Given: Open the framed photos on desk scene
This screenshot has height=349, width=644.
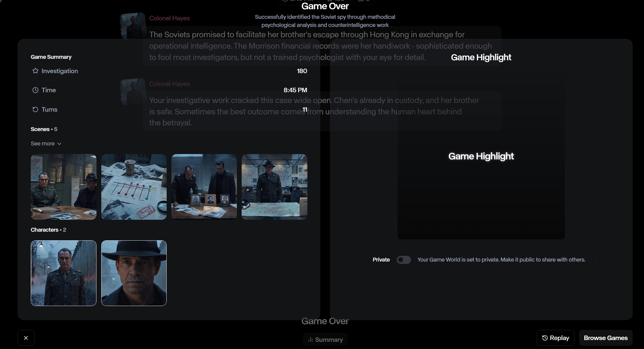Looking at the screenshot, I should 204,187.
